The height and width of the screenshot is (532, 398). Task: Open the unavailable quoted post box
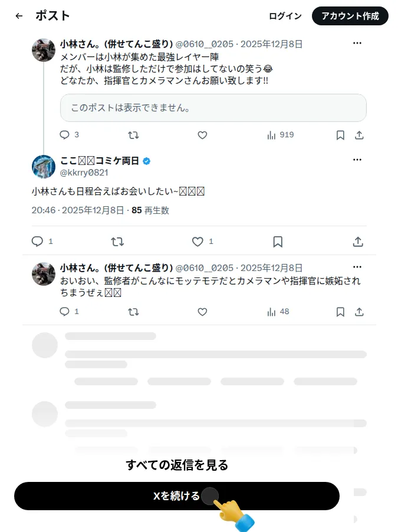213,108
